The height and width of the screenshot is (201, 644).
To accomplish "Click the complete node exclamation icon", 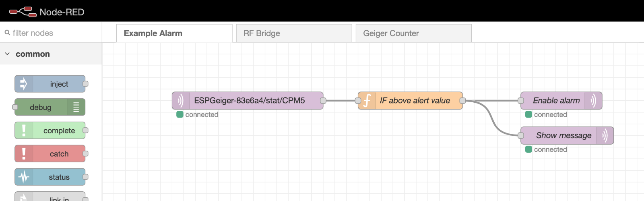I will point(24,131).
